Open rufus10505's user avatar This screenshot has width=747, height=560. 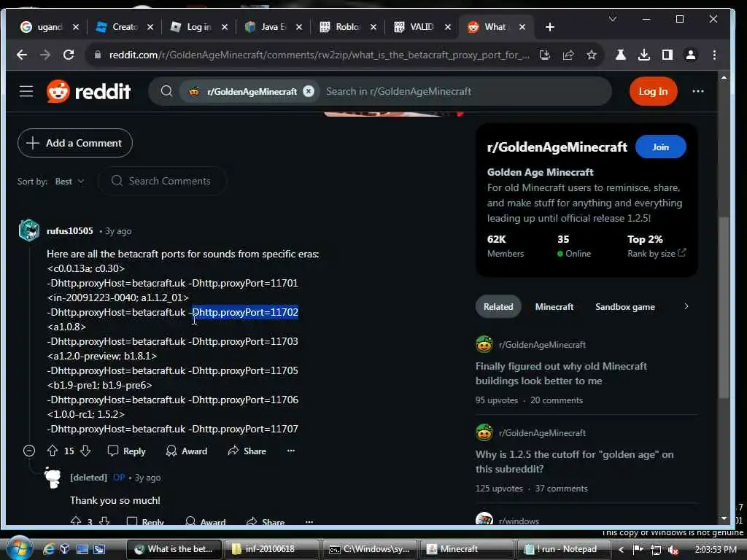29,230
